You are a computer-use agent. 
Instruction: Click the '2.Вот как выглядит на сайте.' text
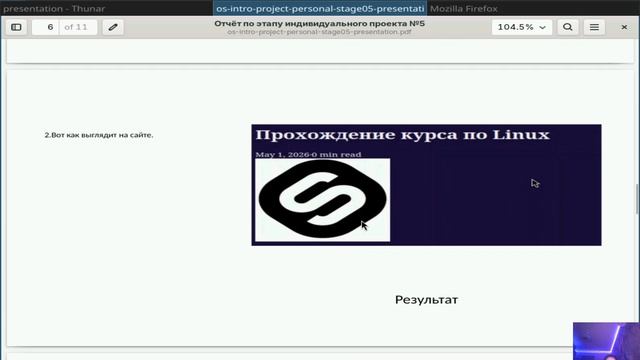[99, 135]
